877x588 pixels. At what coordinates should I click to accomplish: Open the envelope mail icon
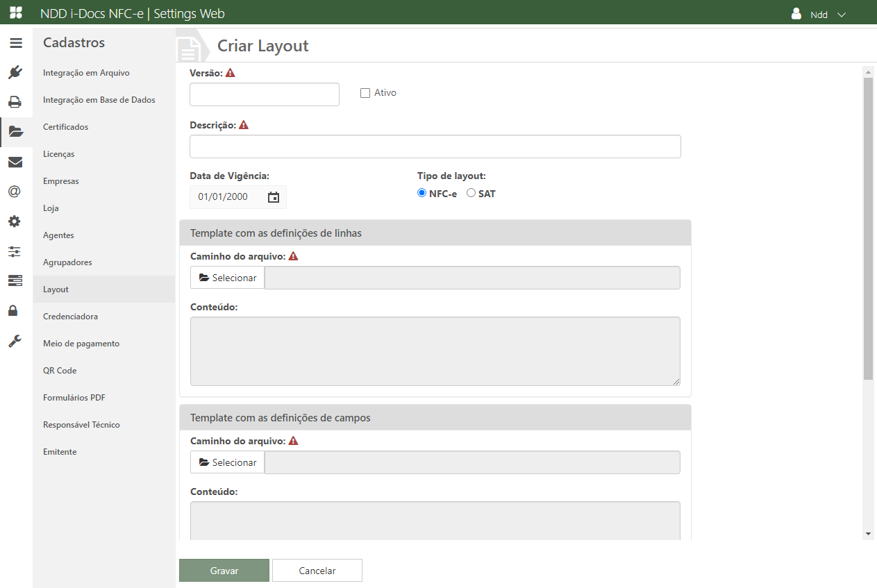pos(15,162)
